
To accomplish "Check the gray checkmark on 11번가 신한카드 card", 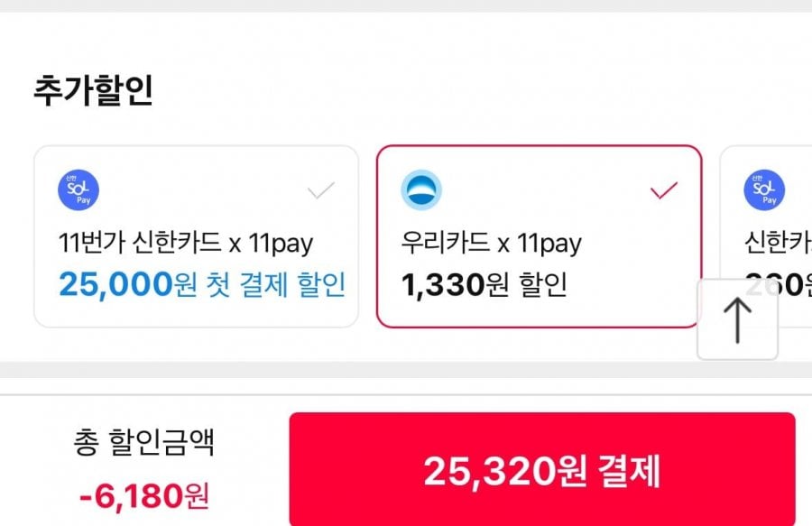I will click(x=320, y=191).
